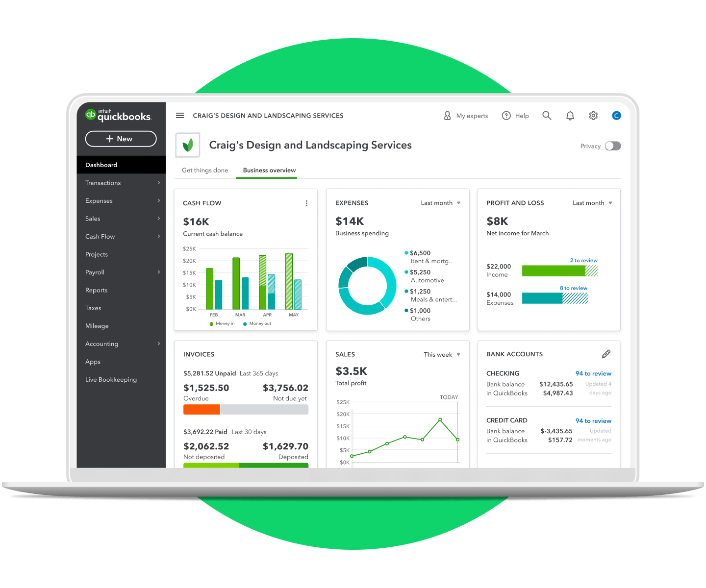Click the Money in legend dot

point(211,324)
